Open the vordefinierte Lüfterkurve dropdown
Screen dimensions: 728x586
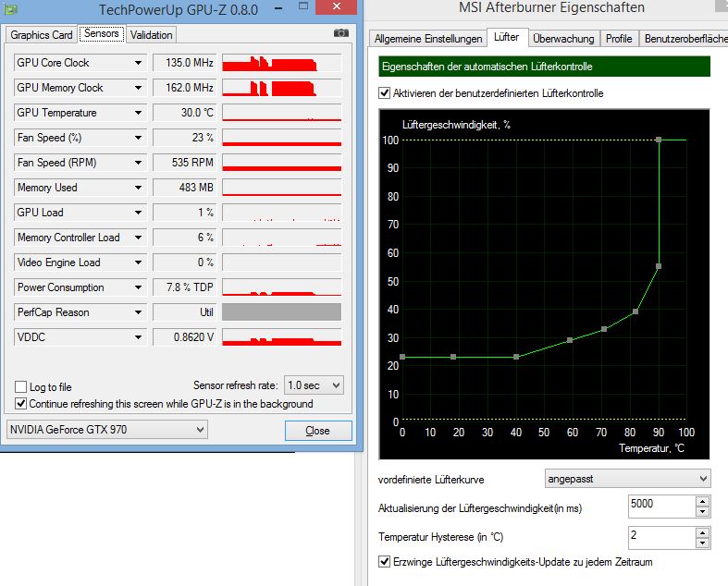pyautogui.click(x=628, y=479)
